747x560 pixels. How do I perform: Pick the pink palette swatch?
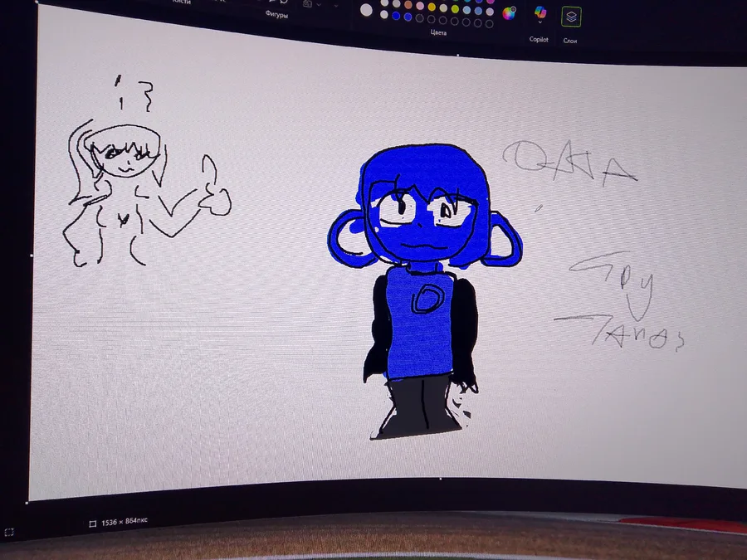click(x=420, y=6)
